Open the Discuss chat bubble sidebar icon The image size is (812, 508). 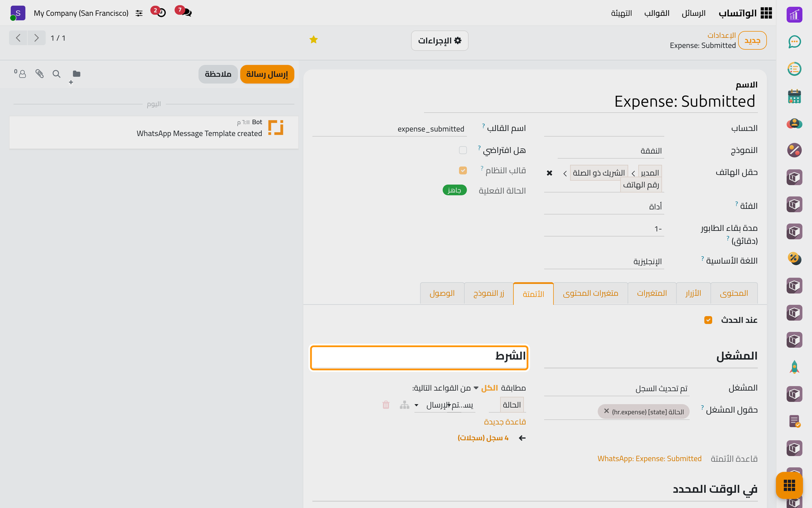[794, 41]
